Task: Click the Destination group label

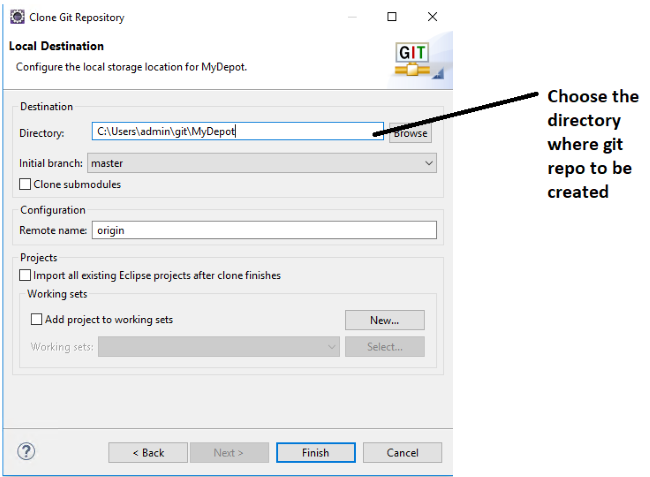Action: (46, 107)
